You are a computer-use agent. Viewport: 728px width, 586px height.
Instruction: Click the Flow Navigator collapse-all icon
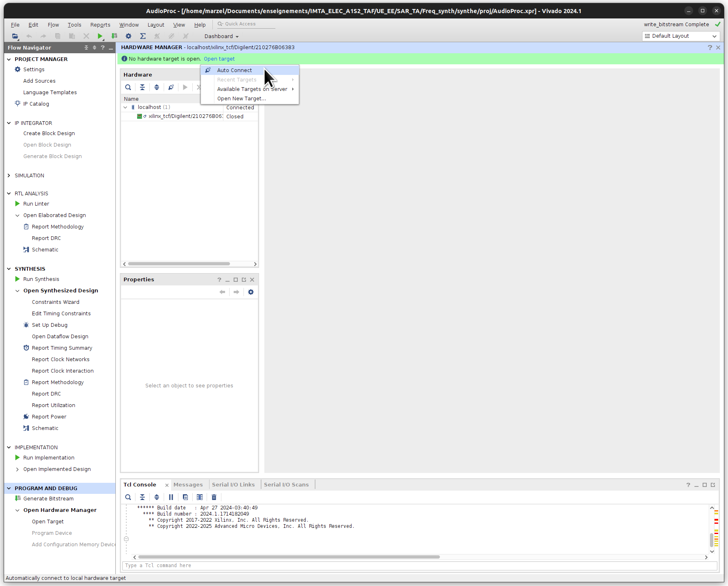86,48
